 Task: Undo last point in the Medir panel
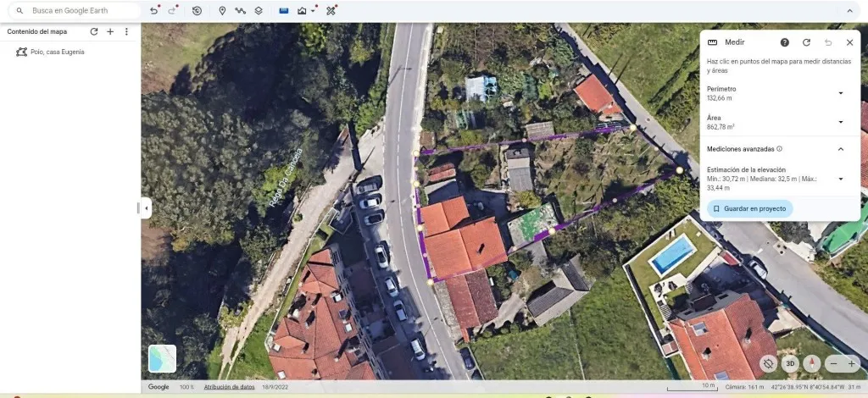pos(828,42)
